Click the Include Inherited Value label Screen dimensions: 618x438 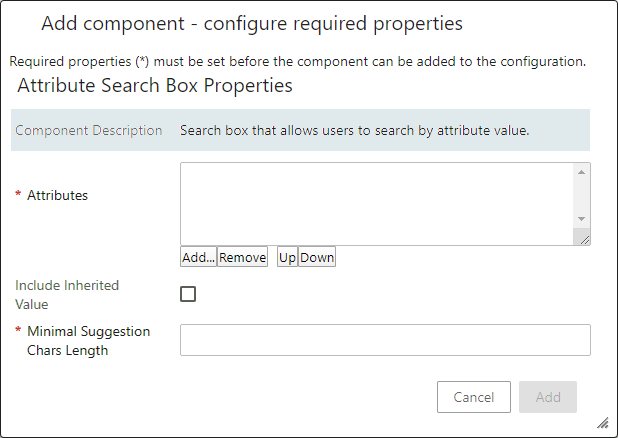67,294
